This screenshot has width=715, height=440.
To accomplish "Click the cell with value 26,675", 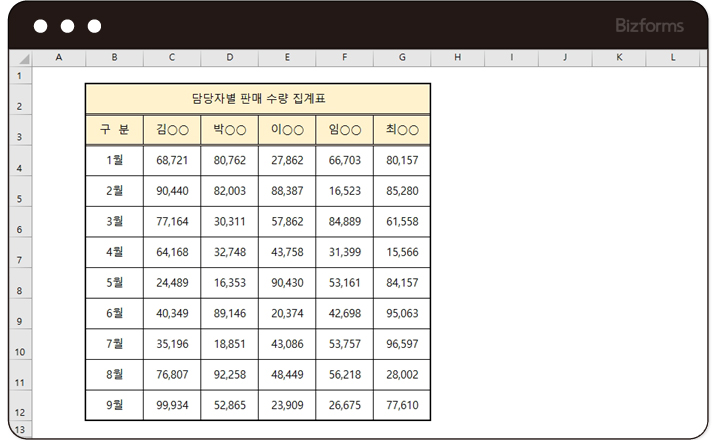I will (x=344, y=405).
